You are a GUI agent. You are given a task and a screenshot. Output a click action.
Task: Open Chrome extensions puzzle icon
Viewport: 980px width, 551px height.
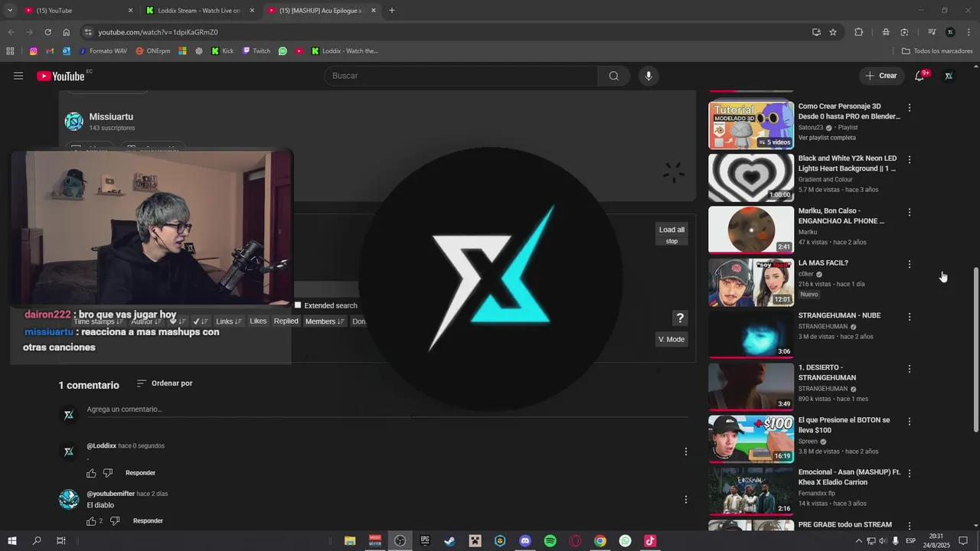(858, 32)
